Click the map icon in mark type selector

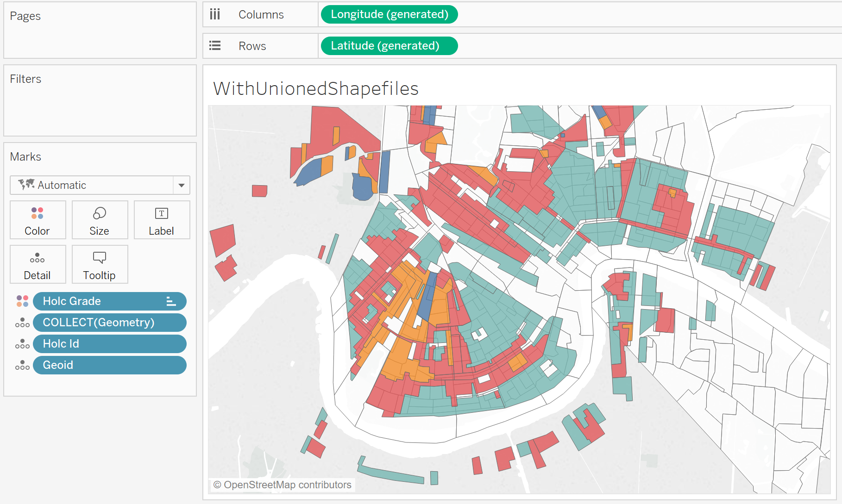(26, 185)
